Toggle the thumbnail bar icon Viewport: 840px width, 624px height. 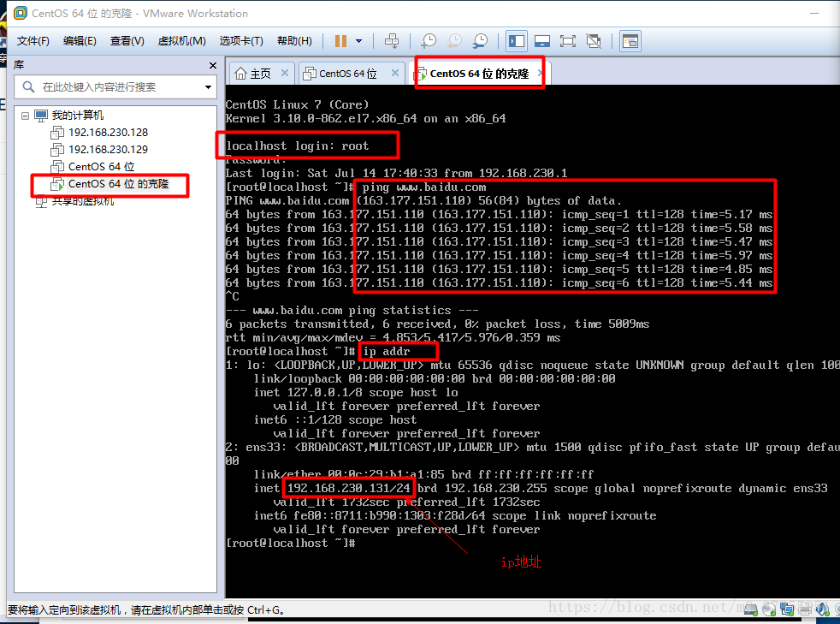(x=542, y=41)
